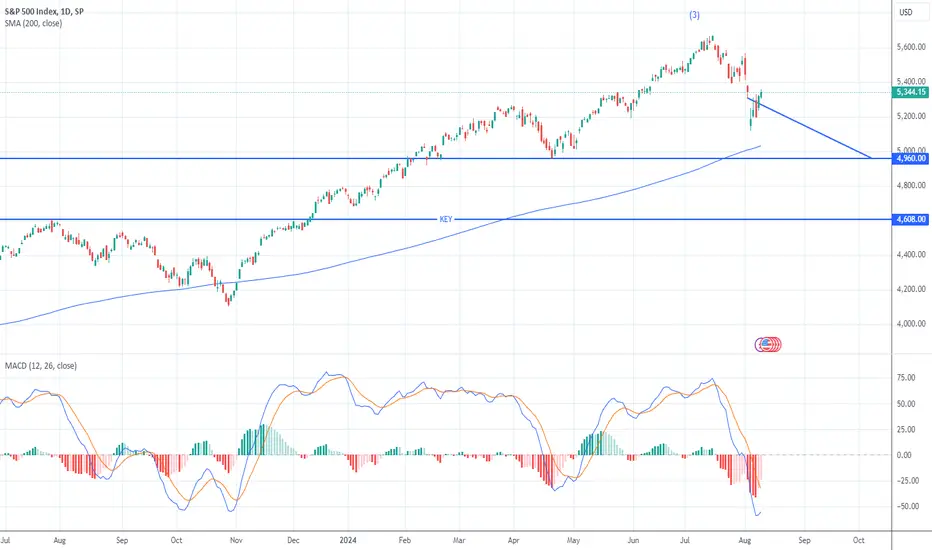Click the 5,200.00 price scale label
The image size is (932, 550).
tap(911, 116)
